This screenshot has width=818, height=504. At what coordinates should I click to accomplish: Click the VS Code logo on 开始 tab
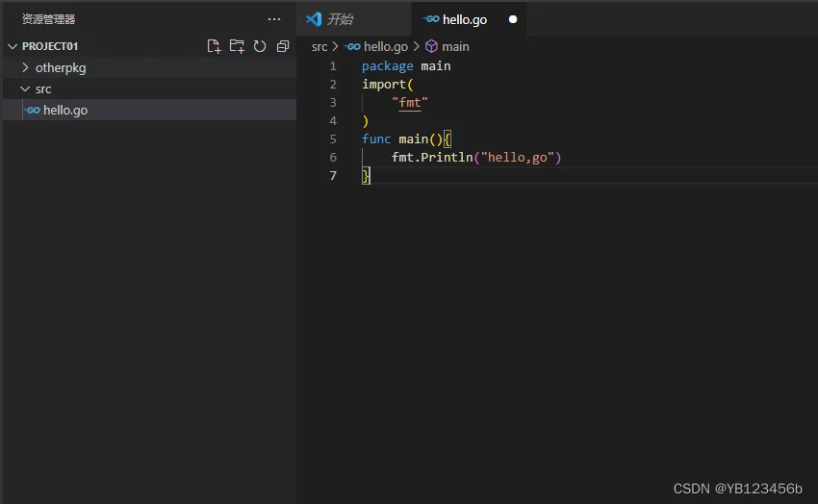click(314, 19)
